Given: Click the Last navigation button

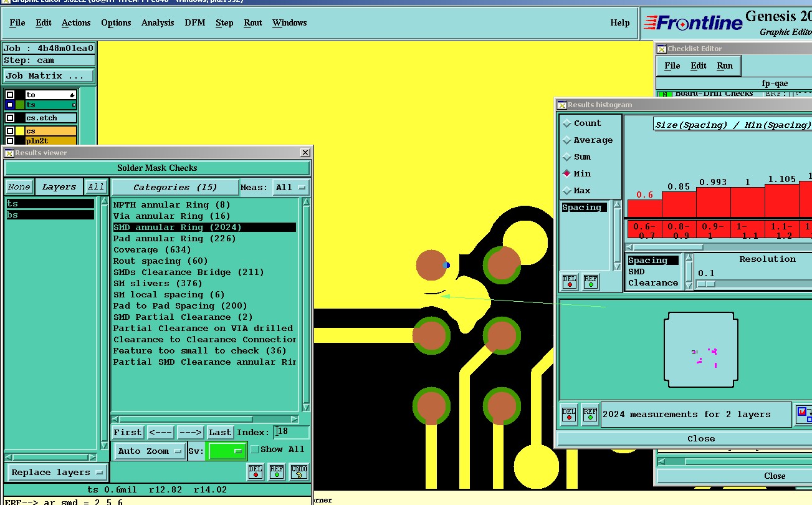Looking at the screenshot, I should [x=220, y=432].
